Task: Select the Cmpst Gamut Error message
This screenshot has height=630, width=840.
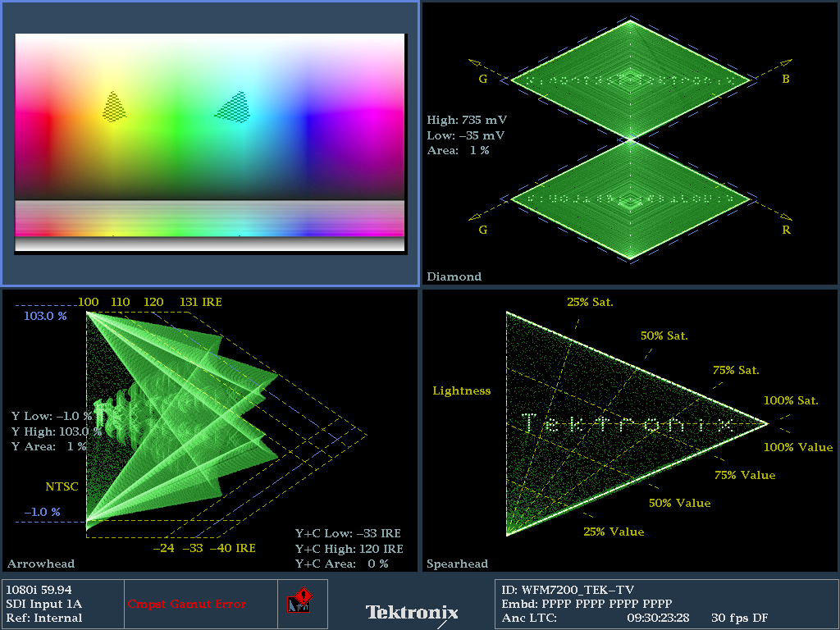Action: coord(186,604)
